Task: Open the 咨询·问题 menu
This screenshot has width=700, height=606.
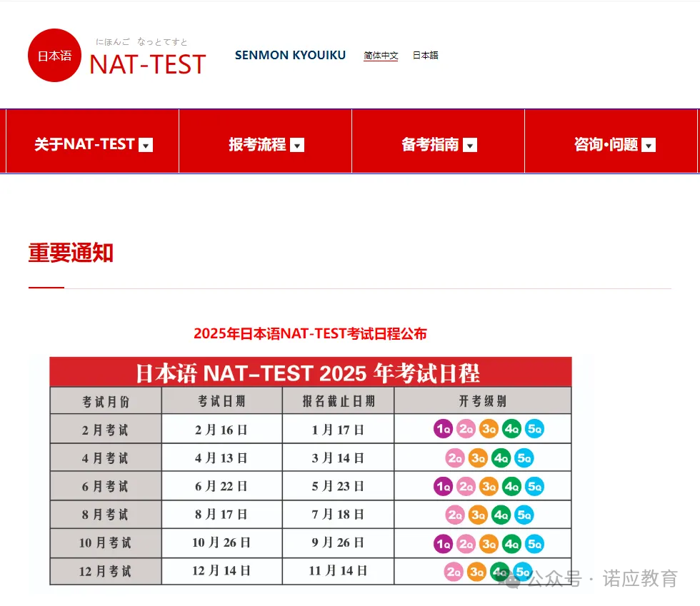Action: pyautogui.click(x=611, y=141)
